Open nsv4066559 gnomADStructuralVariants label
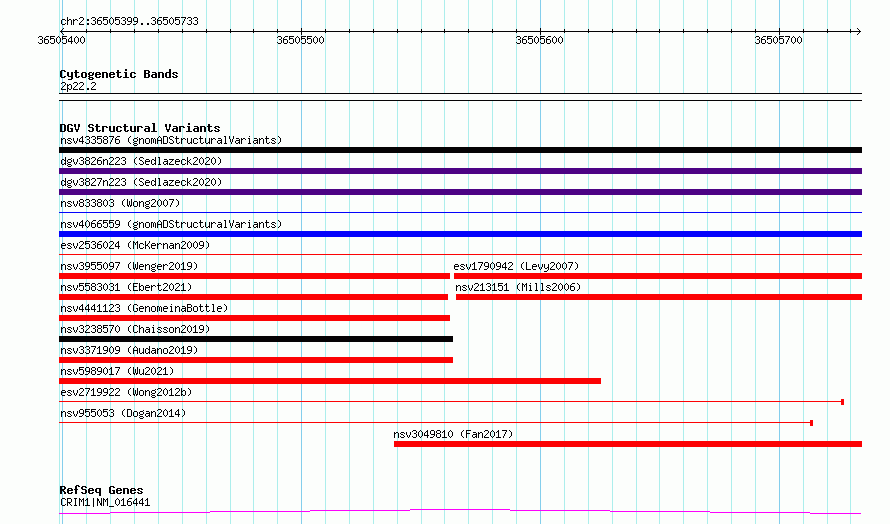 [171, 224]
